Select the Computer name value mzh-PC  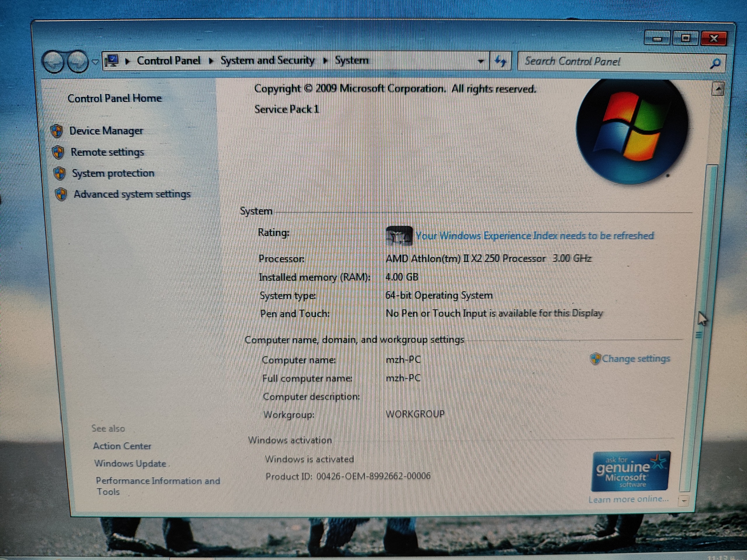click(403, 360)
